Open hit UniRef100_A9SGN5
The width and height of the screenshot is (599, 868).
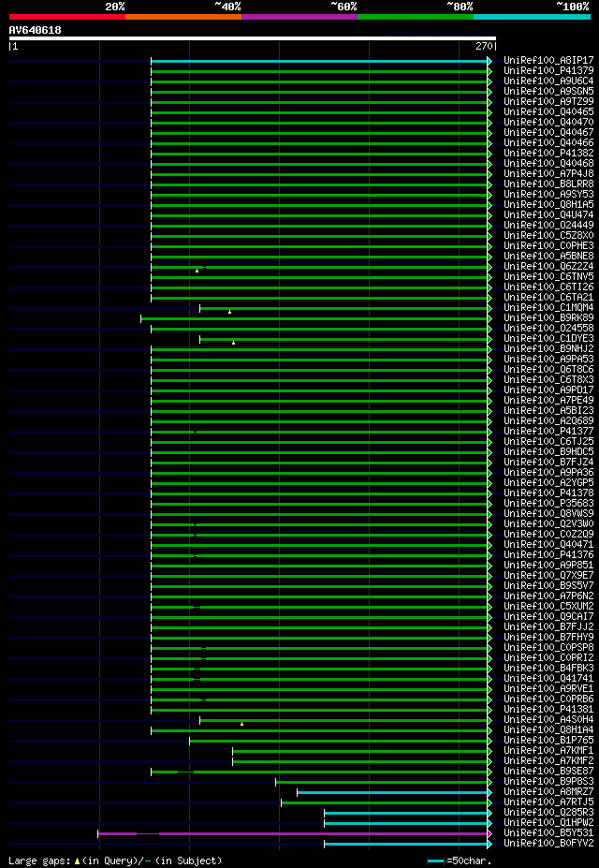[x=548, y=92]
